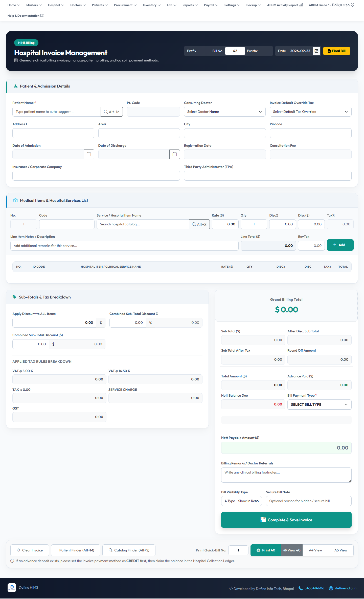This screenshot has width=364, height=599.
Task: Open ABDM Activity Report chart link
Action: [285, 5]
